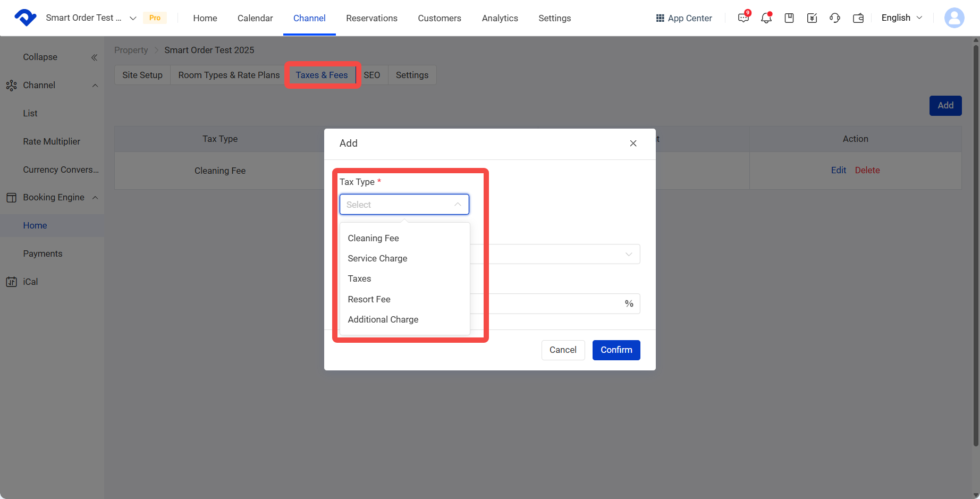Click the yen note icon in top bar
Image resolution: width=980 pixels, height=499 pixels.
[x=812, y=18]
